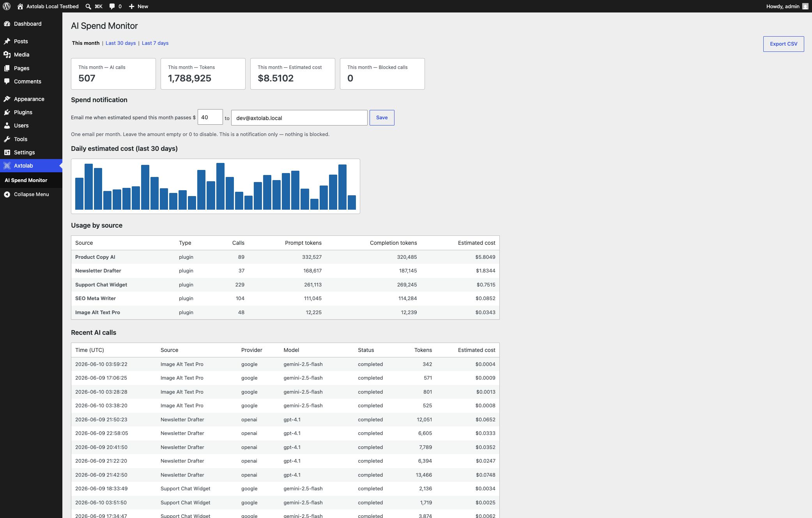The image size is (812, 518).
Task: Click the Export CSV button
Action: pos(784,44)
